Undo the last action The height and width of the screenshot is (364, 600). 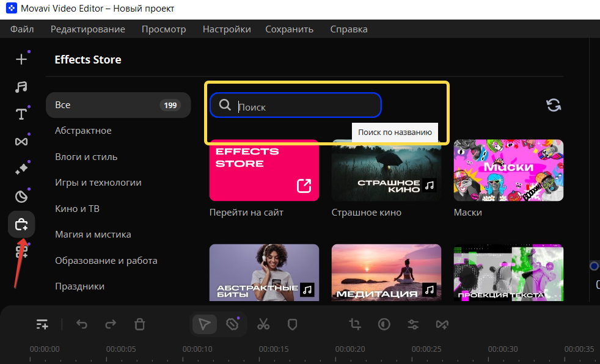81,324
